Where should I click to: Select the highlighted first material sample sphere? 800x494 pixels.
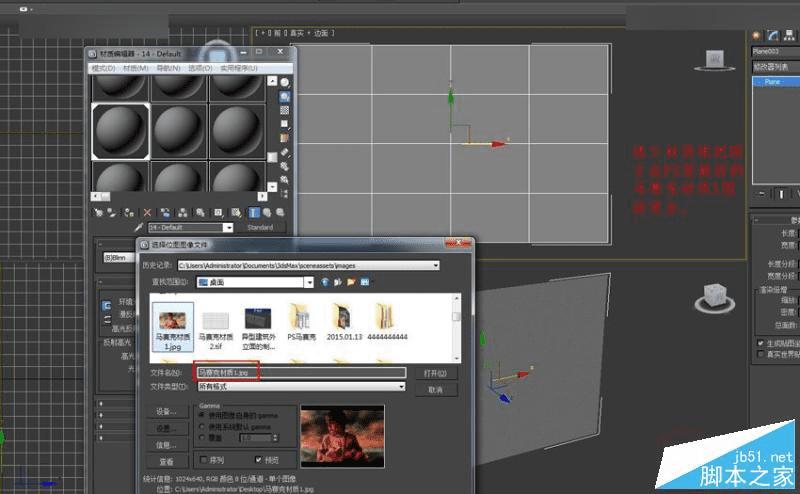tap(120, 130)
